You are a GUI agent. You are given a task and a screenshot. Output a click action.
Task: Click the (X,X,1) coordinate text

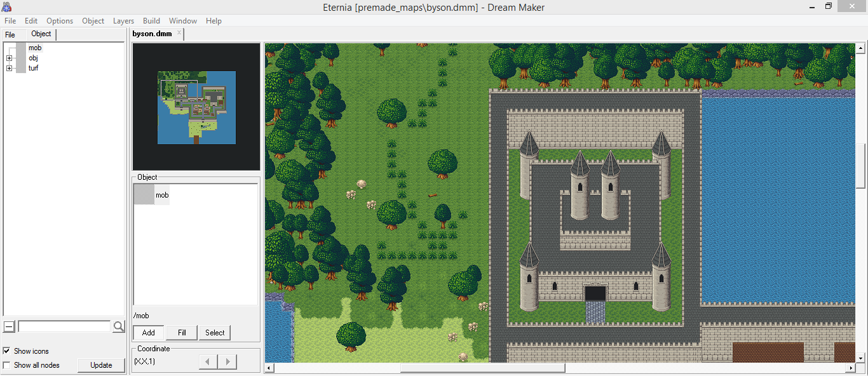144,361
